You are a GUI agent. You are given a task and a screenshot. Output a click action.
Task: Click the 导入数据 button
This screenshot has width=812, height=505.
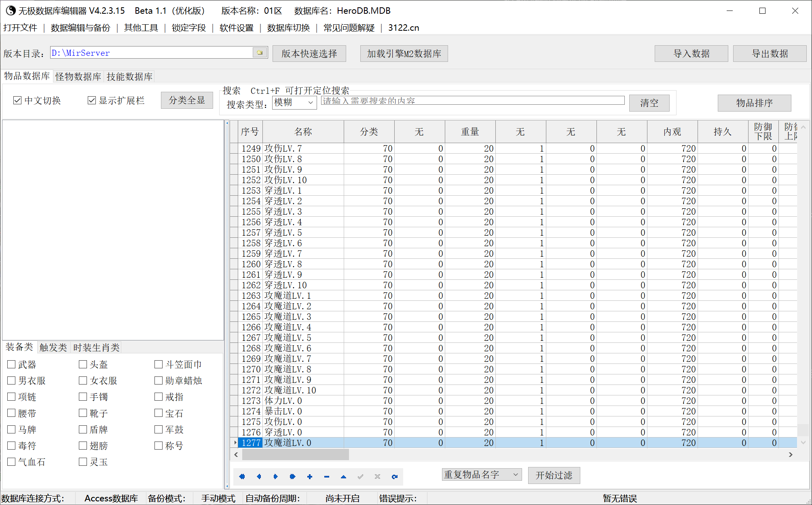[691, 53]
